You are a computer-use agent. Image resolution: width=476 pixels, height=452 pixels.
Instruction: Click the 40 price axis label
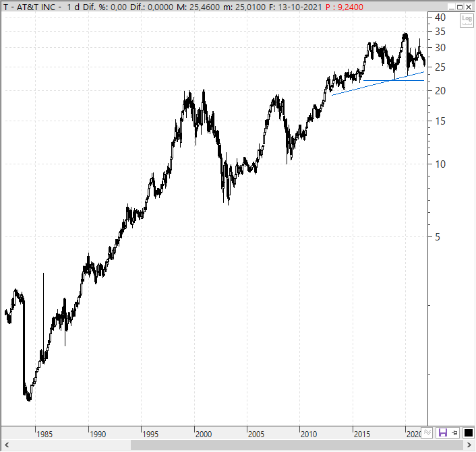pos(440,18)
